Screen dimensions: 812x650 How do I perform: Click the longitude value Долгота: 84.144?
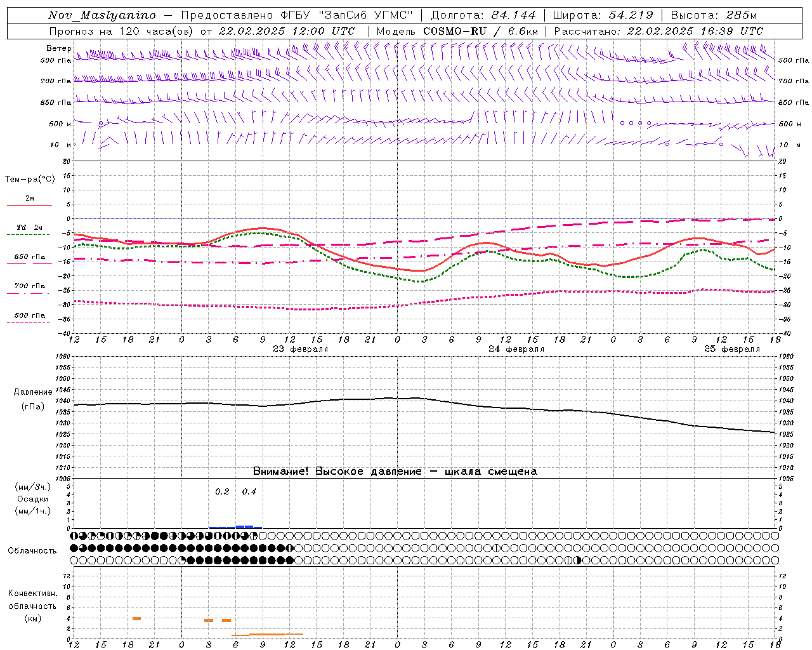(483, 15)
